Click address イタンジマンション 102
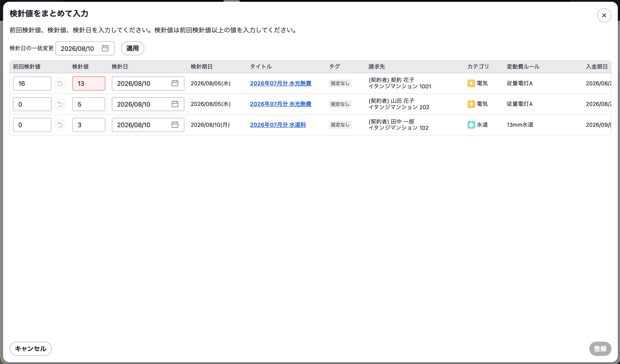 click(398, 128)
